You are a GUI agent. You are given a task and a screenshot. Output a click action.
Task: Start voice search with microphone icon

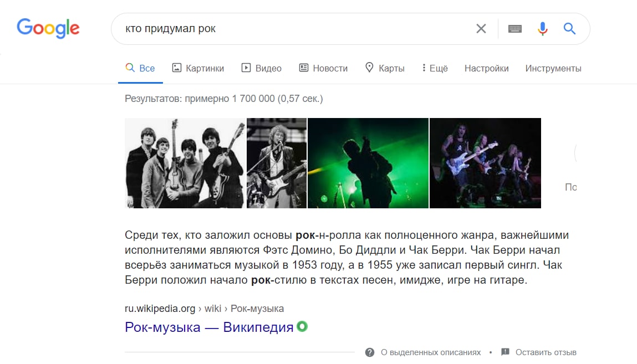tap(542, 28)
